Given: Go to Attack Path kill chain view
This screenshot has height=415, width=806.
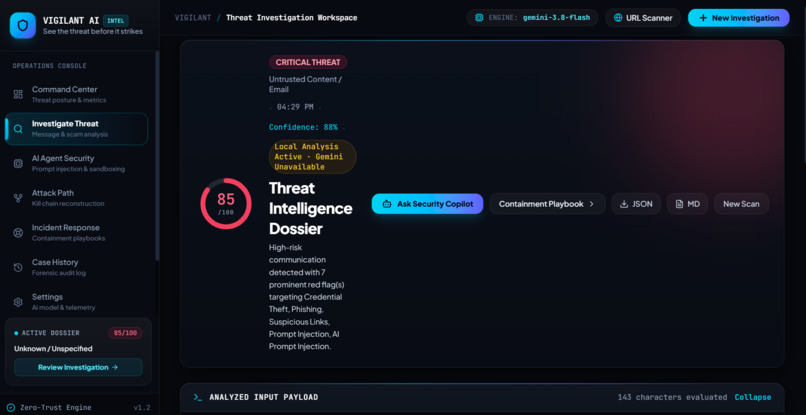Looking at the screenshot, I should click(76, 198).
